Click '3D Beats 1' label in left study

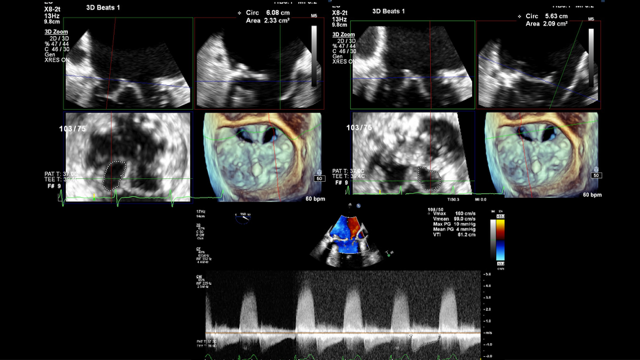pyautogui.click(x=103, y=7)
